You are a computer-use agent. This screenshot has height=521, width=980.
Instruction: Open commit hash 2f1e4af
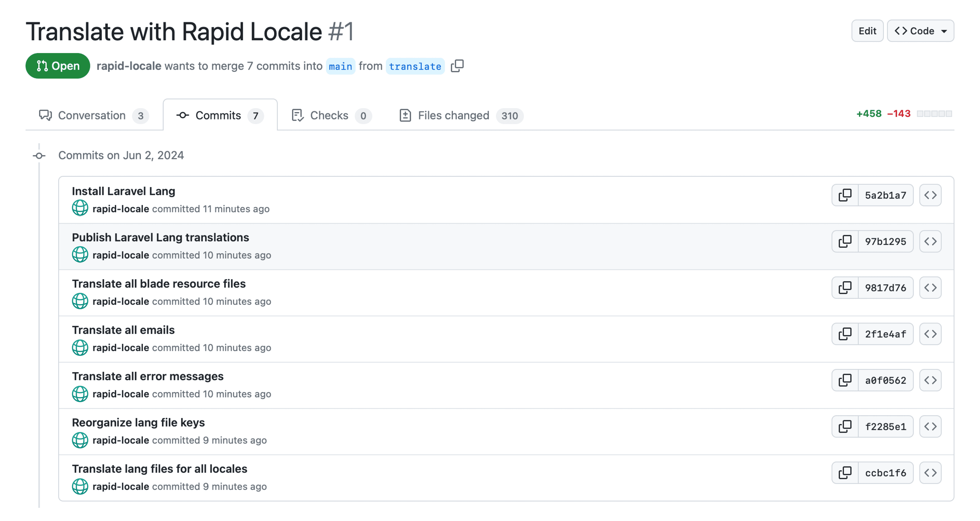(x=885, y=334)
